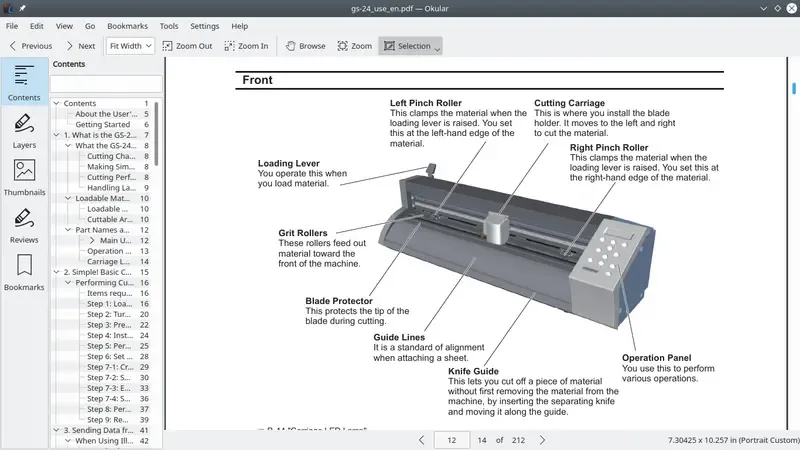Select 'Getting Started' in contents tree
This screenshot has height=450, width=800.
click(x=102, y=125)
